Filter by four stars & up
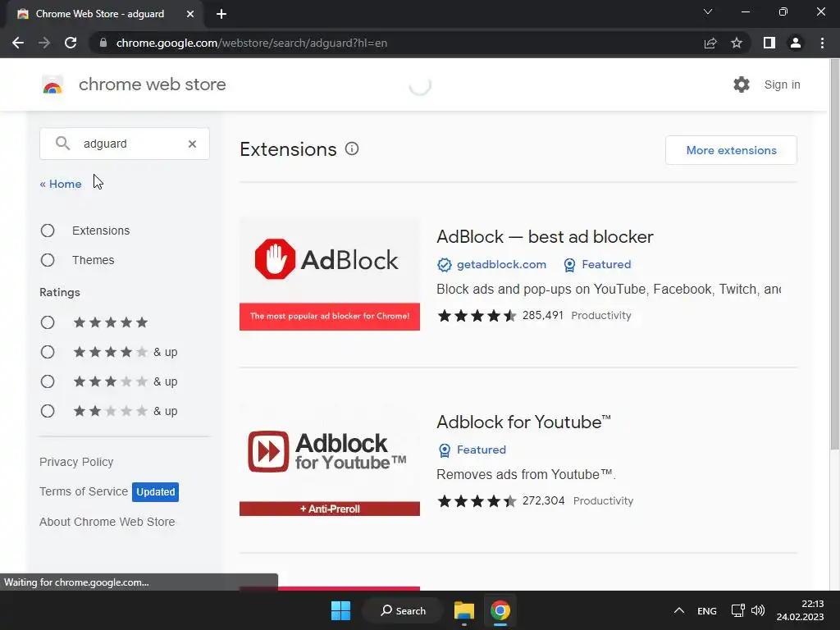840x630 pixels. (x=48, y=351)
